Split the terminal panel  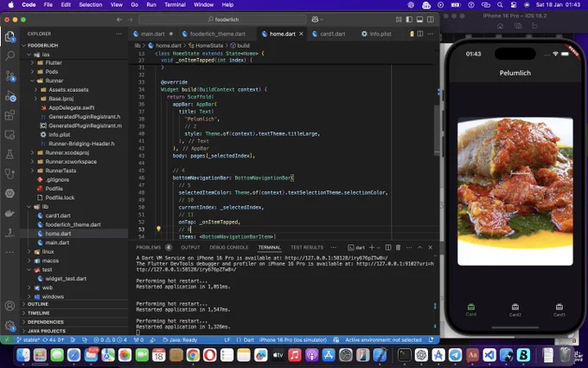388,248
